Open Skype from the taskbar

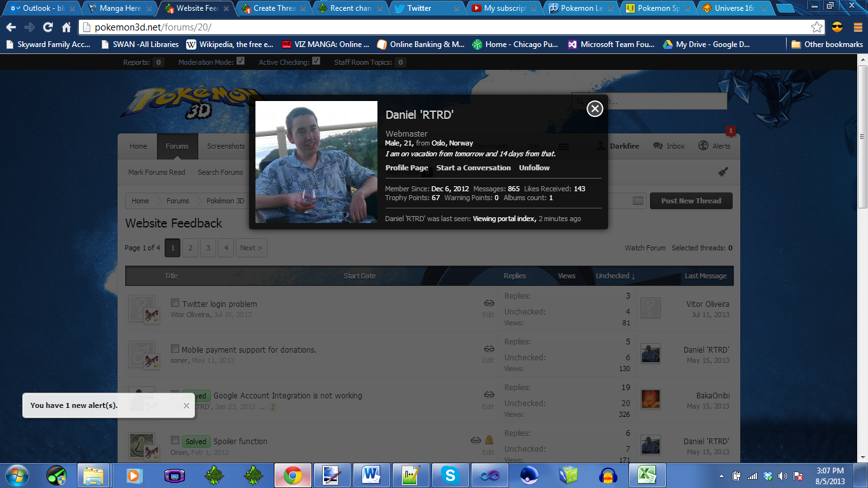coord(451,475)
